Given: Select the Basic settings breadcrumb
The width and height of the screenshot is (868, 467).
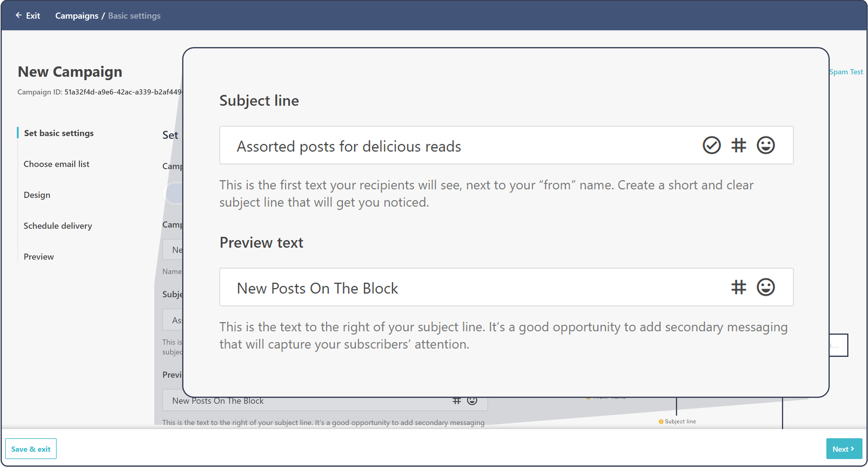Looking at the screenshot, I should tap(134, 16).
